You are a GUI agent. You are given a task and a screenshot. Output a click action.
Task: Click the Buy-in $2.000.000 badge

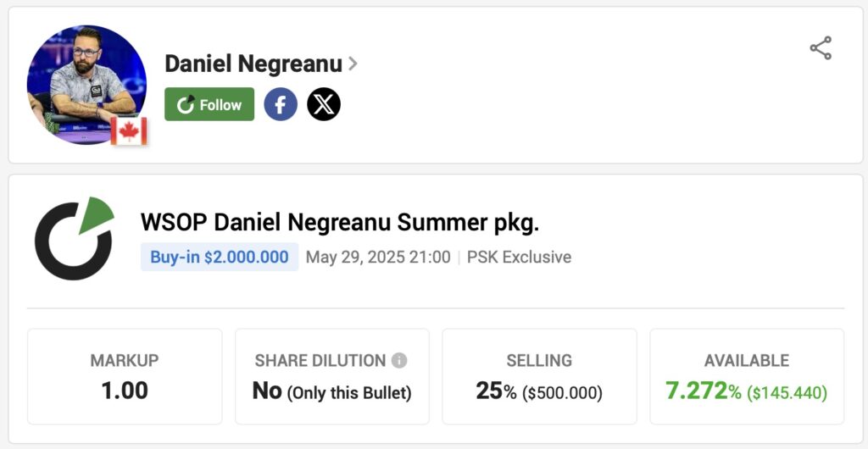coord(220,257)
